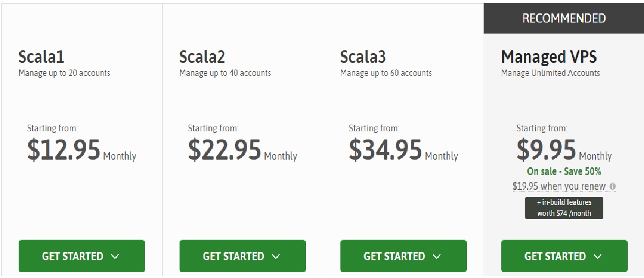Choose Get Started text under Scala2 plan
The height and width of the screenshot is (278, 644).
[234, 256]
